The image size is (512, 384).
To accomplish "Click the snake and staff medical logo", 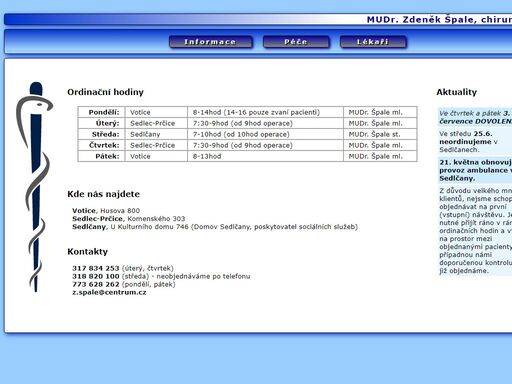I will pyautogui.click(x=35, y=187).
